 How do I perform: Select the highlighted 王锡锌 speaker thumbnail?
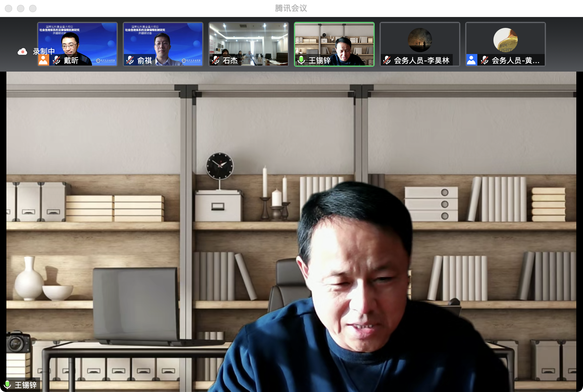334,39
